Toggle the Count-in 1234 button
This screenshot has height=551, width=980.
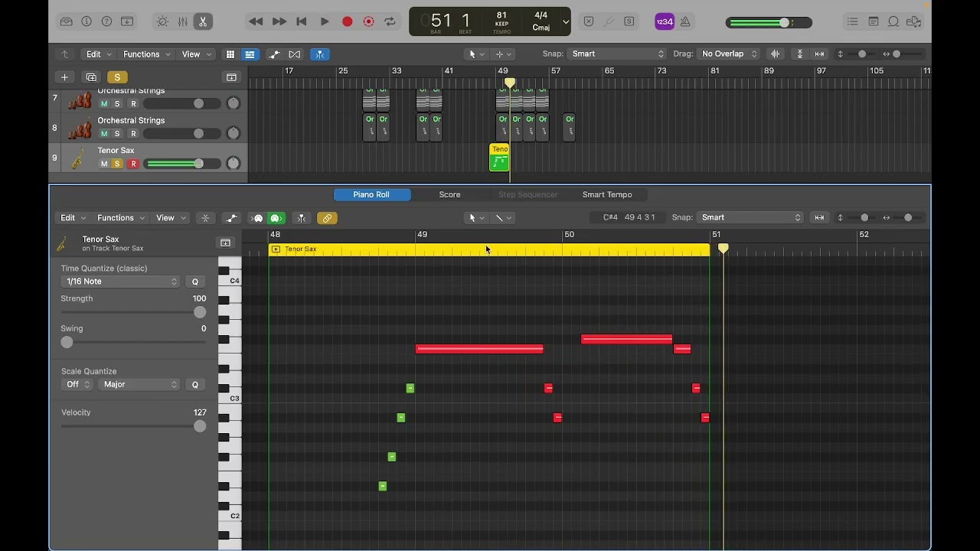[665, 21]
